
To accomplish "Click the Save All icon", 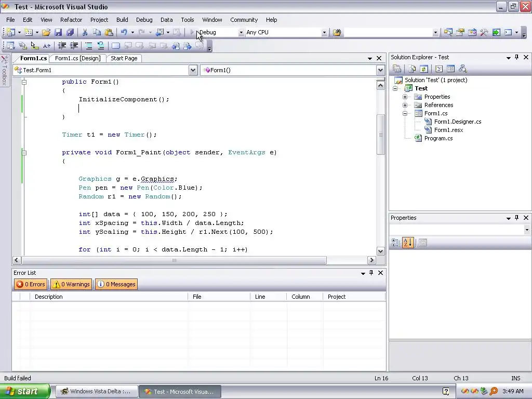I will (70, 32).
